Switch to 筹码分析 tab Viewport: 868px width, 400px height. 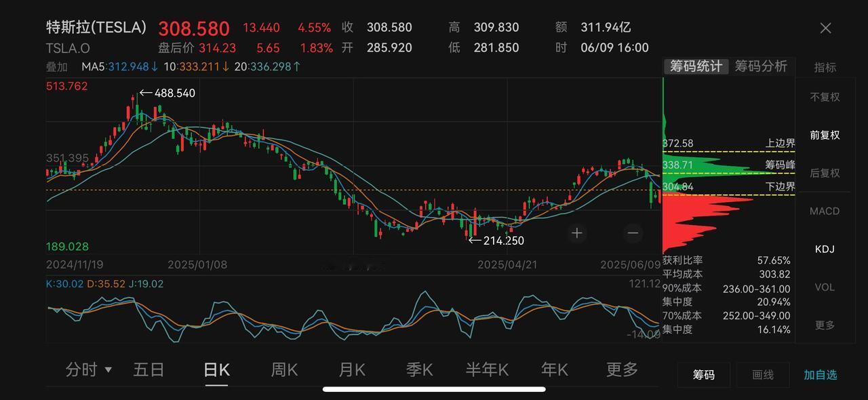761,66
